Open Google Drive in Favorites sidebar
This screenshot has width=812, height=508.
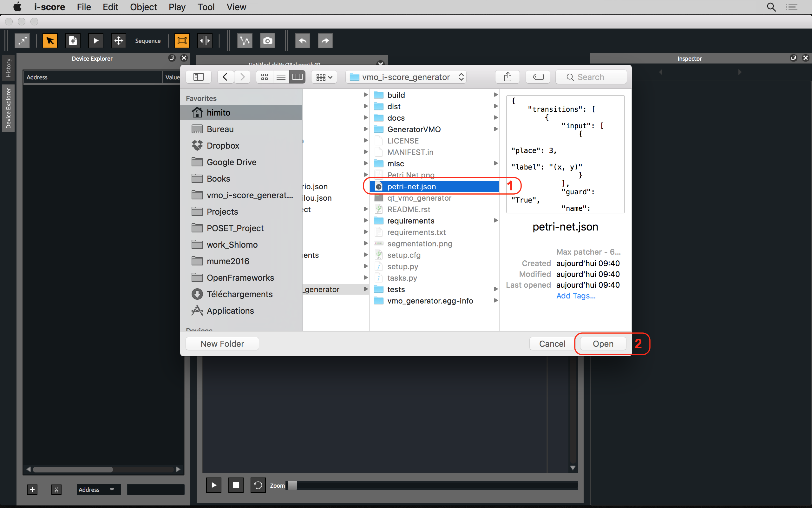pos(241,162)
